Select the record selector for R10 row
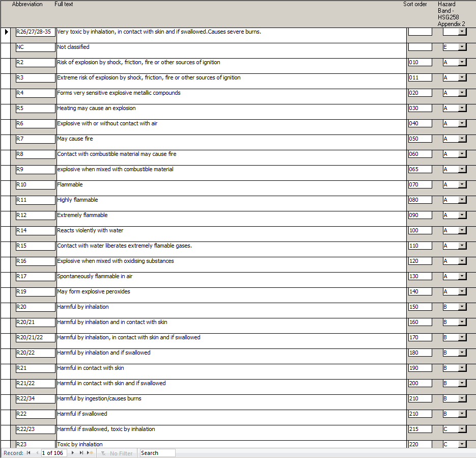 point(5,188)
